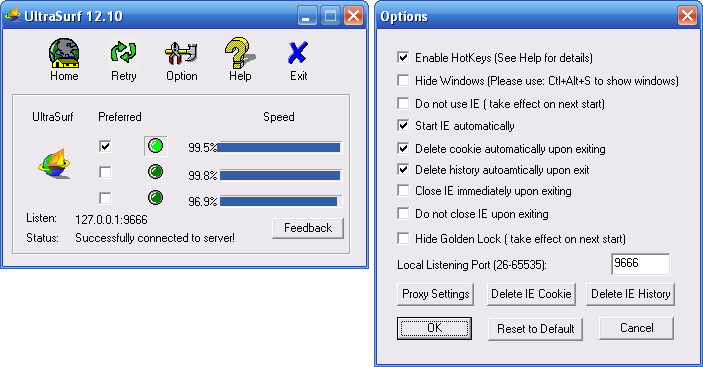Toggle Start IE automatically
Viewport: 703px width, 367px height.
(x=403, y=125)
